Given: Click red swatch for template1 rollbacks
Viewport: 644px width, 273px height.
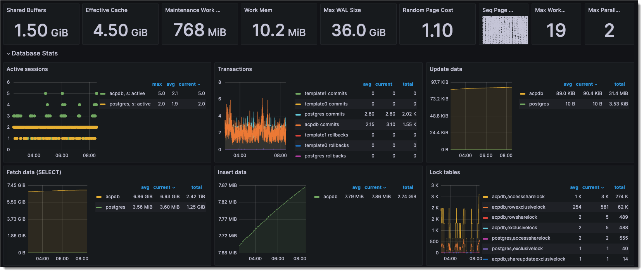Looking at the screenshot, I should pyautogui.click(x=298, y=135).
